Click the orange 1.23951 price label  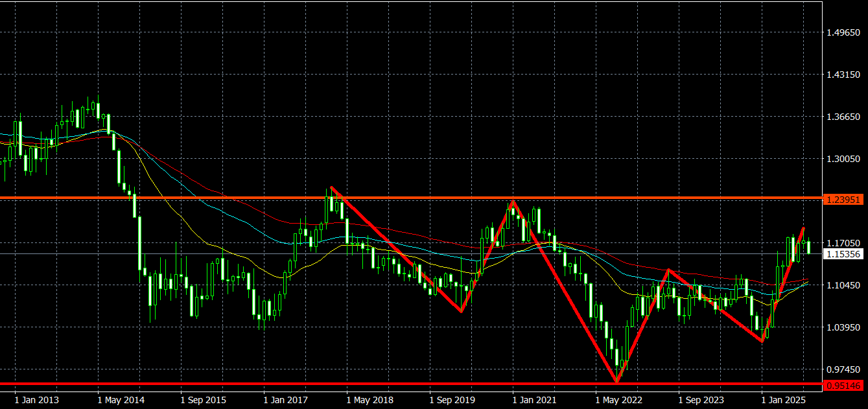(843, 200)
